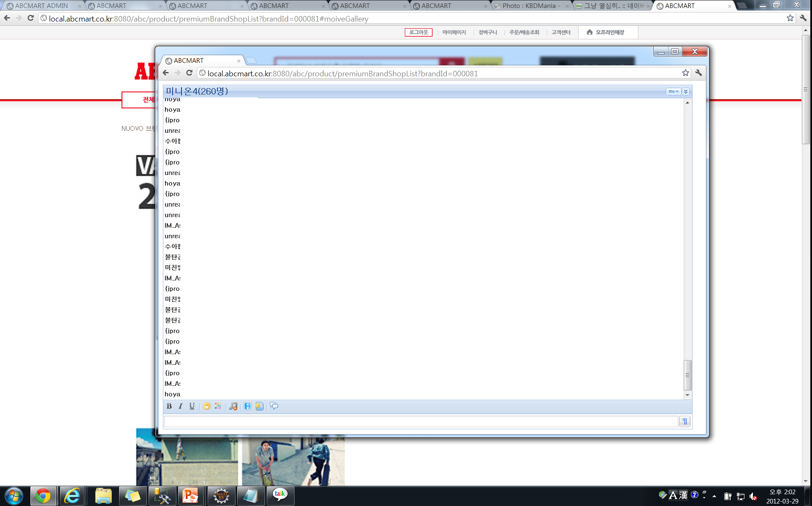Click the chat scrollbar down arrow

(687, 395)
